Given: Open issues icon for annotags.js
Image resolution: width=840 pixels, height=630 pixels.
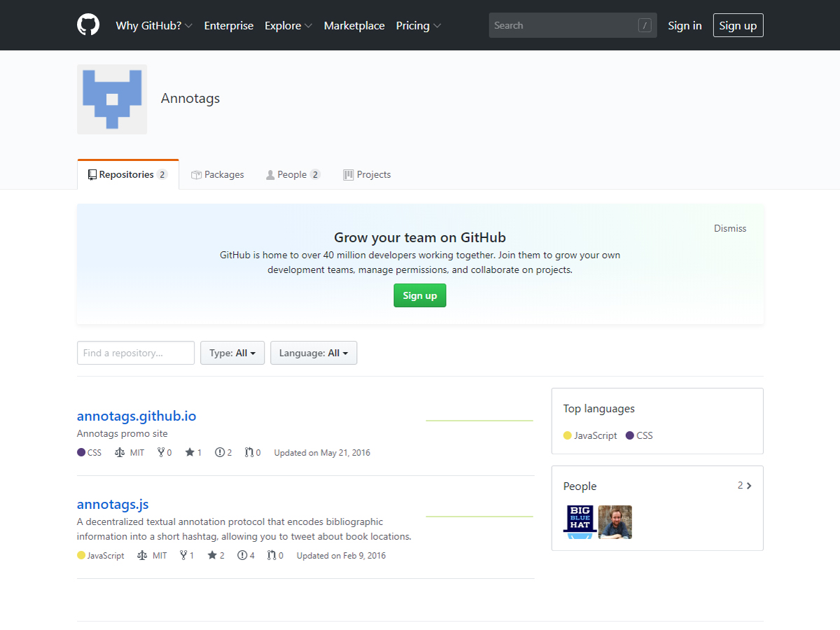Looking at the screenshot, I should point(242,555).
